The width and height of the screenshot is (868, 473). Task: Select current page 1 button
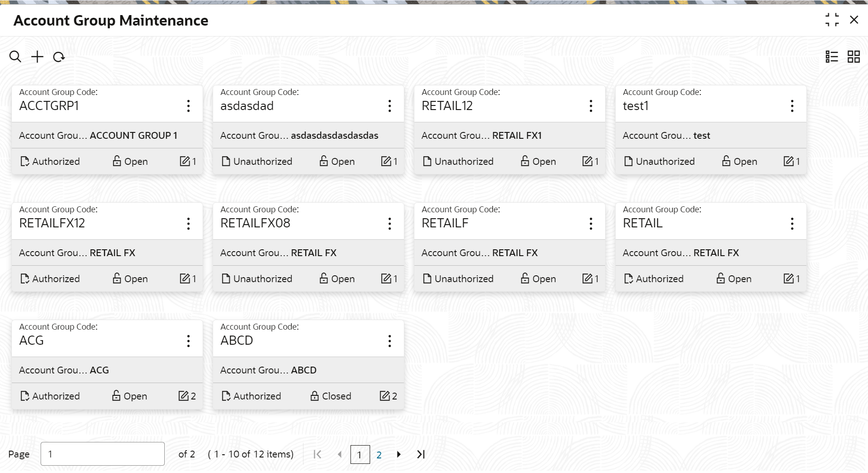click(360, 455)
